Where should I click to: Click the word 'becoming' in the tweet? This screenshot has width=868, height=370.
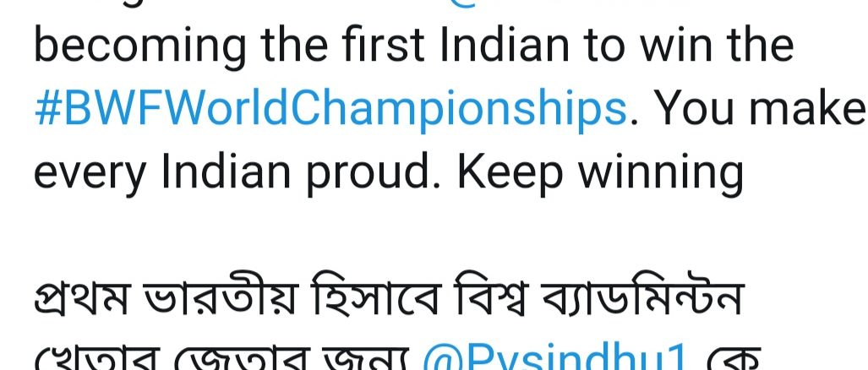tap(139, 48)
